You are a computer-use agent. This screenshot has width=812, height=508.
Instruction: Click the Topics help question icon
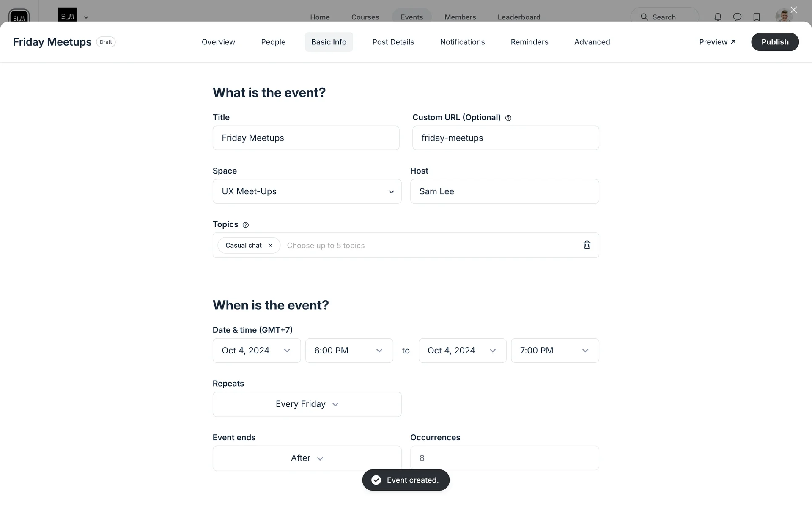click(x=246, y=225)
